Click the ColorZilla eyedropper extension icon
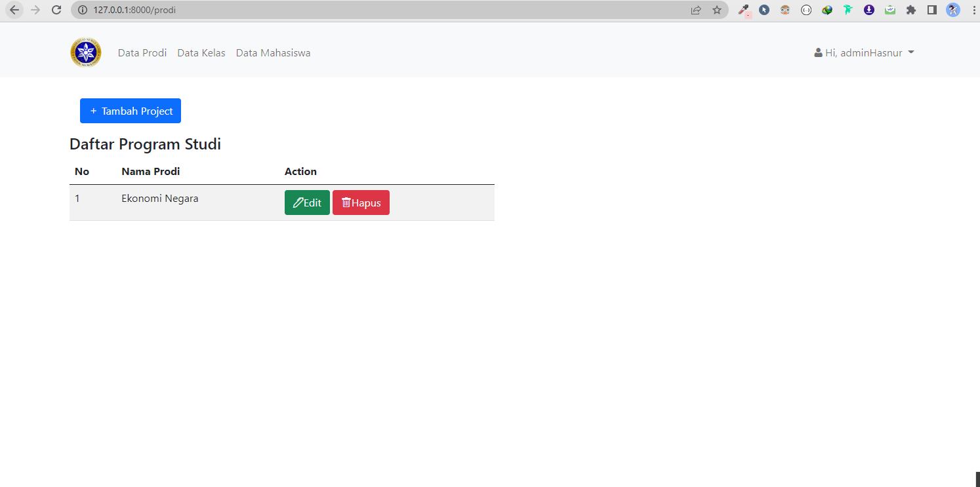980x487 pixels. (x=744, y=10)
